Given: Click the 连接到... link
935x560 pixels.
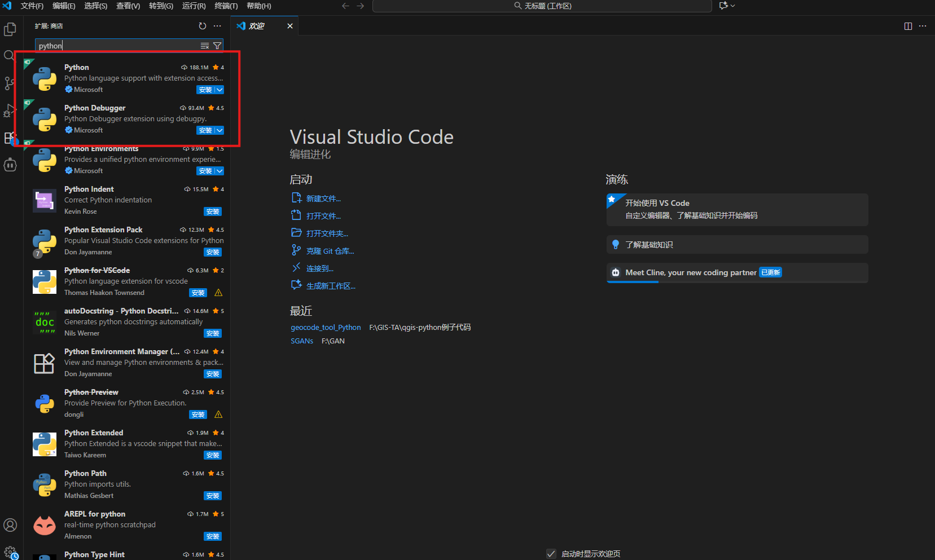Looking at the screenshot, I should (320, 268).
